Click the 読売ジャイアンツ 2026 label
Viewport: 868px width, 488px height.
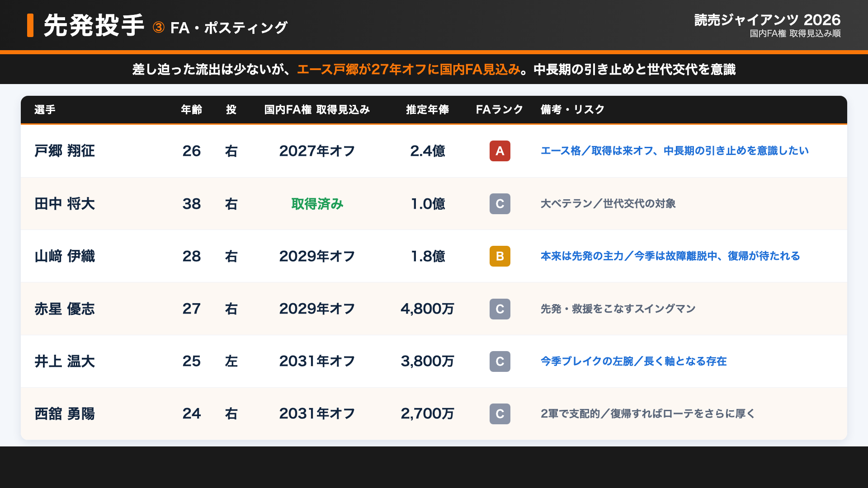767,20
